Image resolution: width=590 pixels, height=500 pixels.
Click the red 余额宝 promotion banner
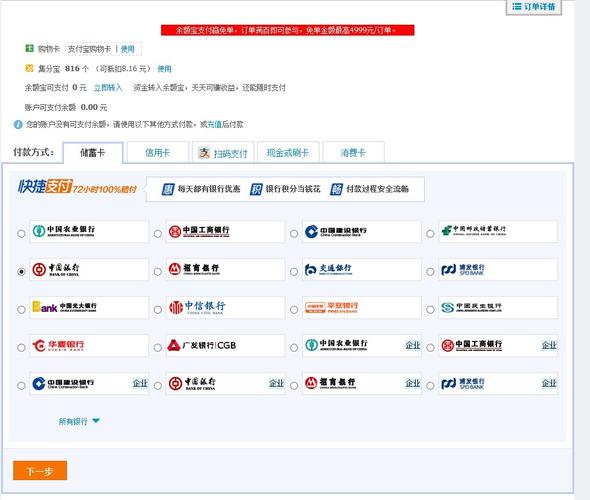(x=287, y=30)
